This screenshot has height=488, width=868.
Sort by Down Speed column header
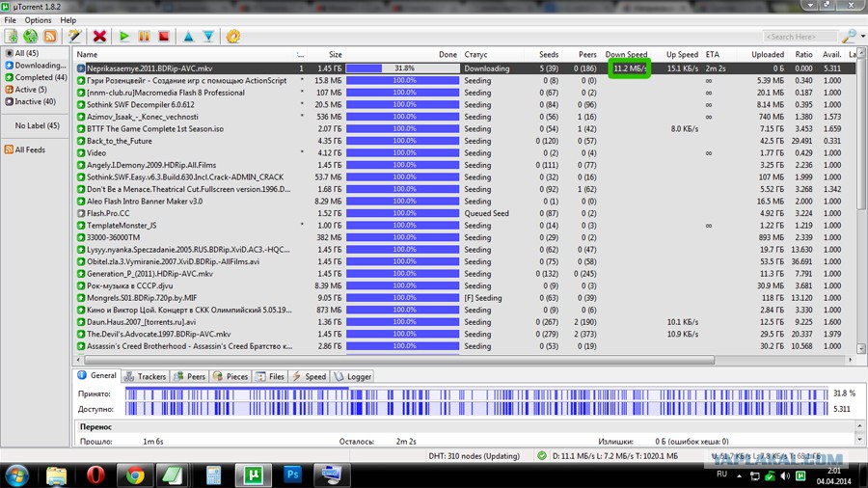click(626, 54)
